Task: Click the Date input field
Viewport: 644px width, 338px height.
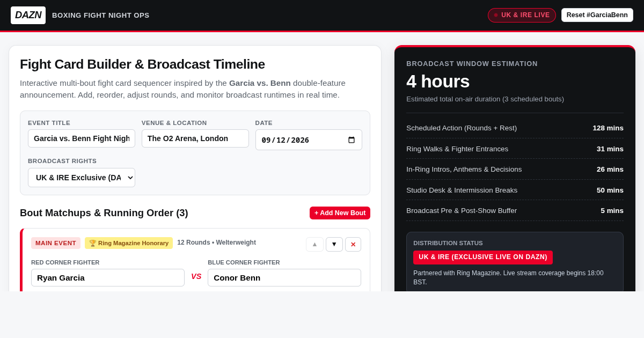Action: pyautogui.click(x=309, y=139)
